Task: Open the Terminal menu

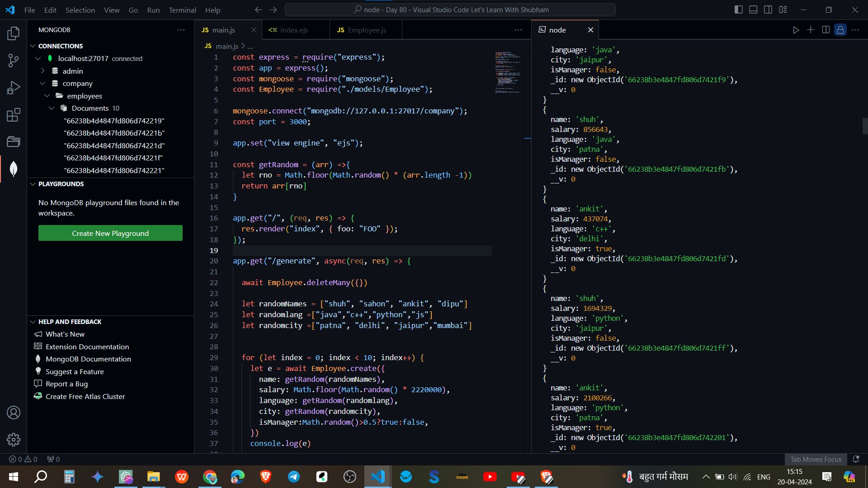Action: point(182,10)
